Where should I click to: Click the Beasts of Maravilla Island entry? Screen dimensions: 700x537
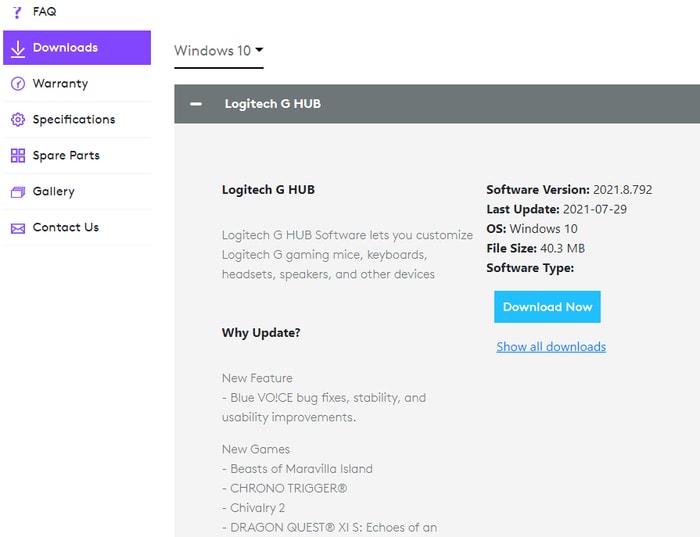(x=297, y=469)
